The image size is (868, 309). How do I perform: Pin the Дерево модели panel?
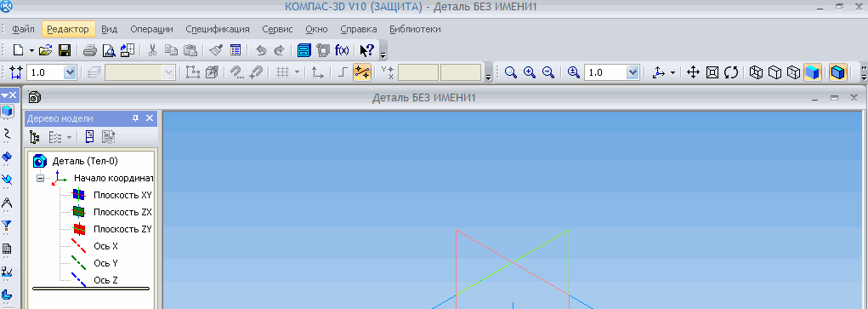136,118
